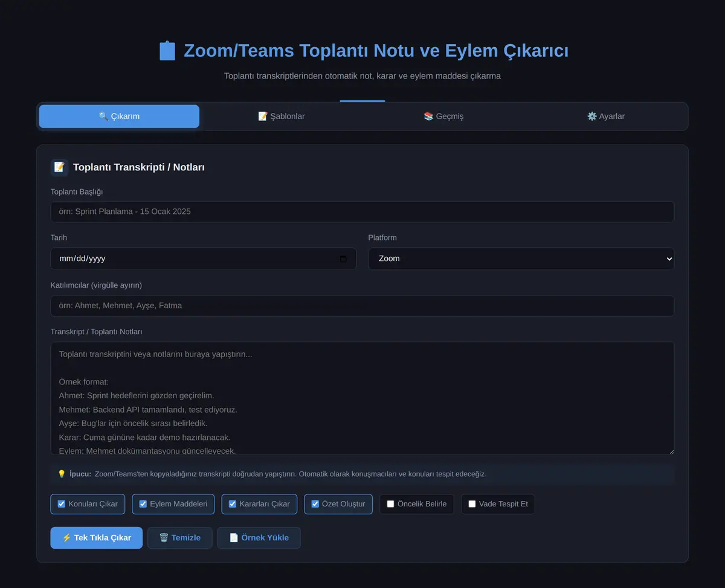Focus the Toplantı Başlığı input field
Image resolution: width=725 pixels, height=588 pixels.
[x=362, y=212]
